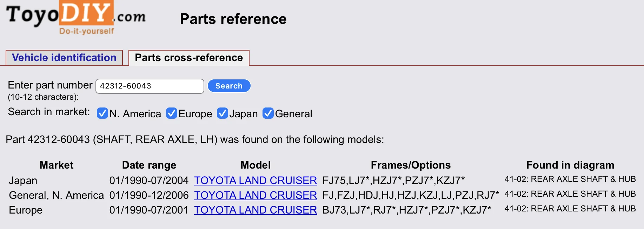Click the Parts reference page heading
This screenshot has width=644, height=229.
[x=233, y=19]
